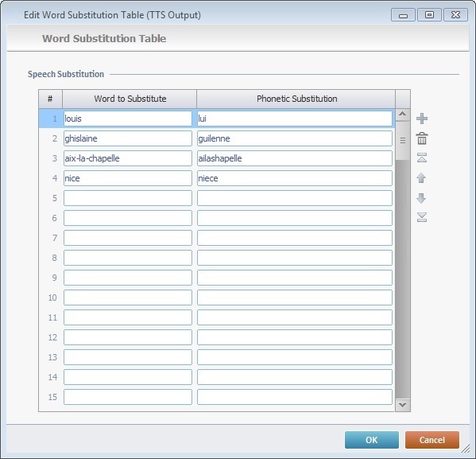Viewport: 476px width, 459px height.
Task: Click 'Word to Substitute' column header
Action: tap(130, 99)
